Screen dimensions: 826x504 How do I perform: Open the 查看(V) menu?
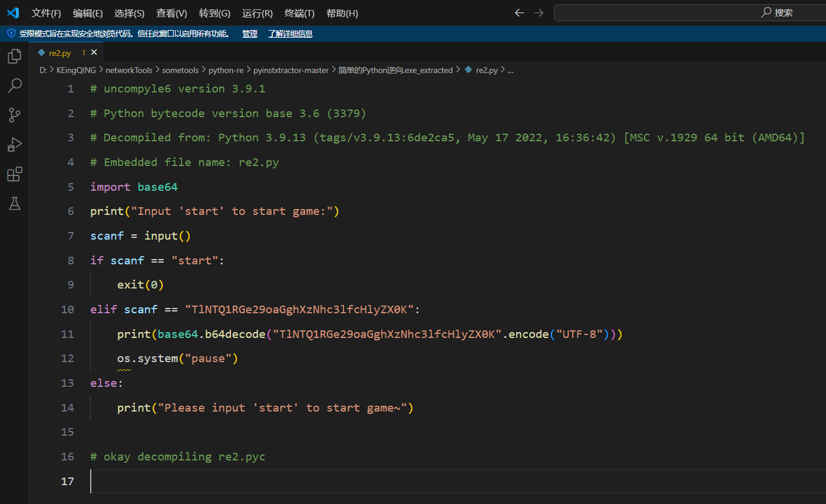coord(171,13)
